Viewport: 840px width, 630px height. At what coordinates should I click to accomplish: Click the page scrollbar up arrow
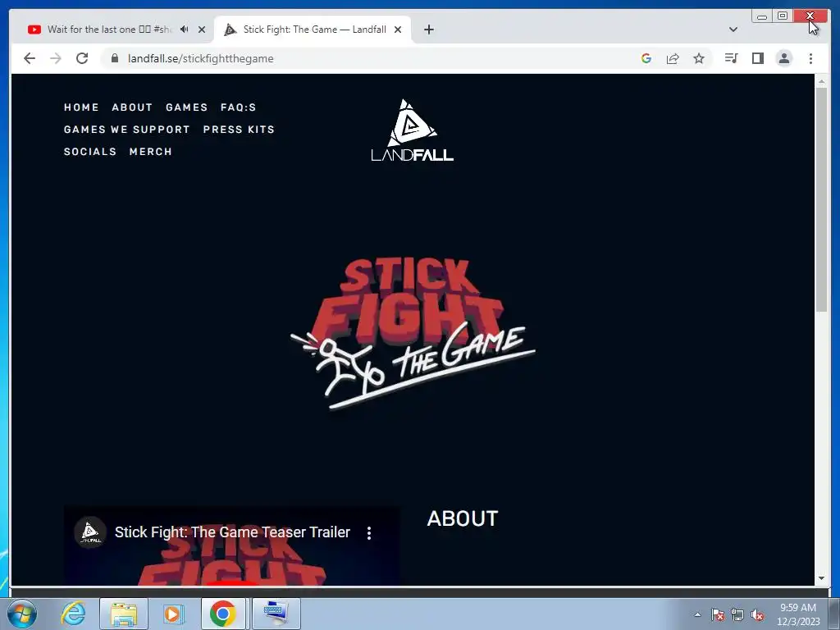pyautogui.click(x=821, y=81)
